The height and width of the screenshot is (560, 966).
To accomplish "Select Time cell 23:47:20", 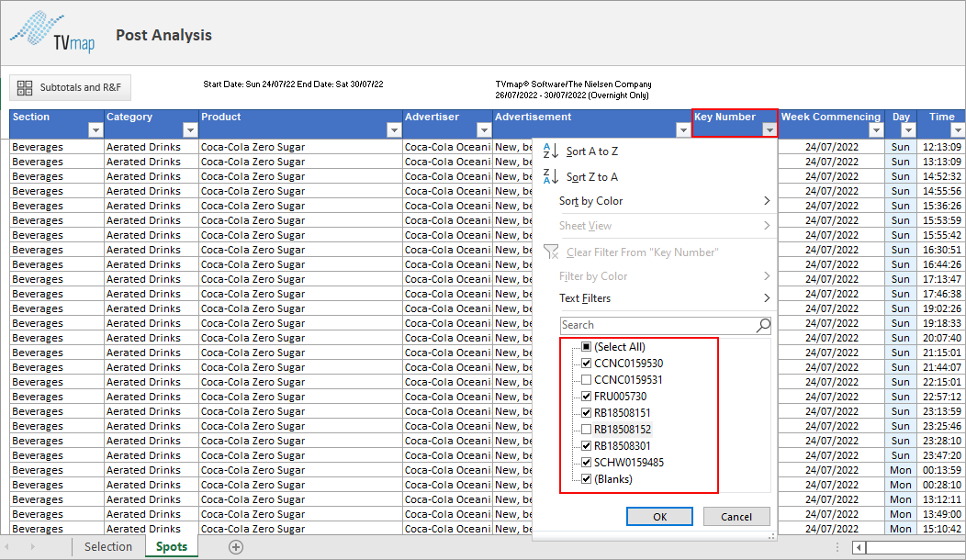I will (941, 455).
